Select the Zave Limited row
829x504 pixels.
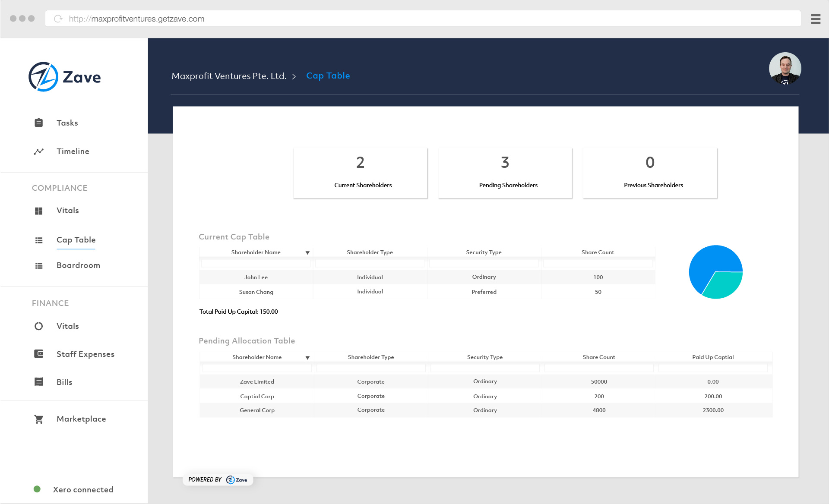486,381
